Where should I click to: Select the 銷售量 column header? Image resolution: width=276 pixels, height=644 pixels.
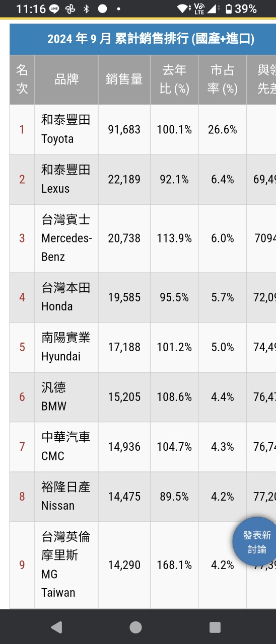pyautogui.click(x=124, y=79)
